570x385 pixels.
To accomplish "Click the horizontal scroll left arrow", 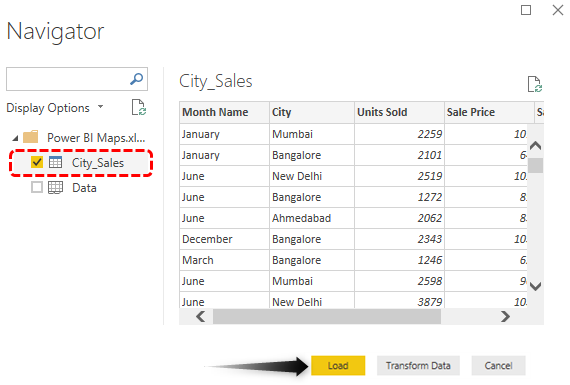I will pyautogui.click(x=201, y=316).
